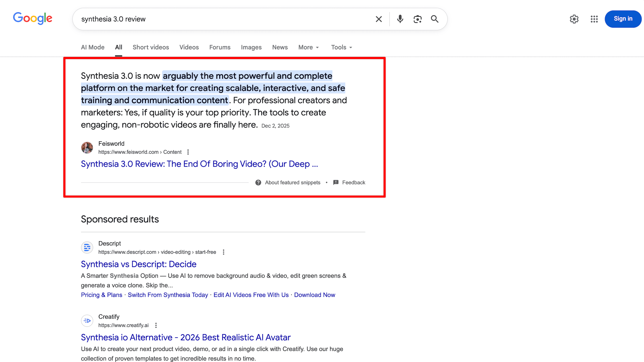Open the Short videos tab
The width and height of the screenshot is (644, 362).
[x=151, y=47]
